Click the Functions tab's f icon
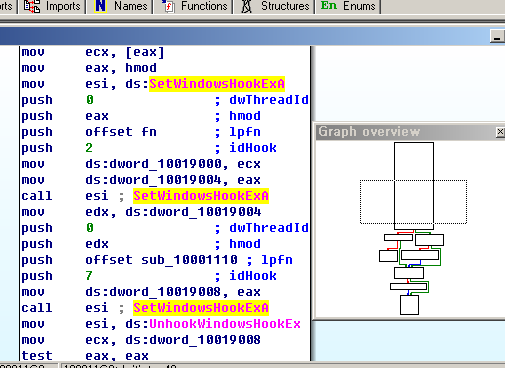 tap(168, 6)
